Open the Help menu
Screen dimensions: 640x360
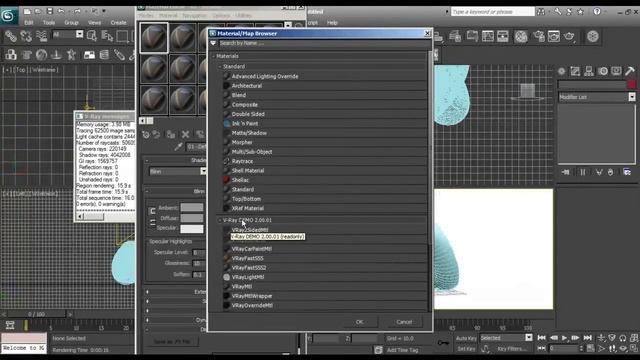pos(332,23)
